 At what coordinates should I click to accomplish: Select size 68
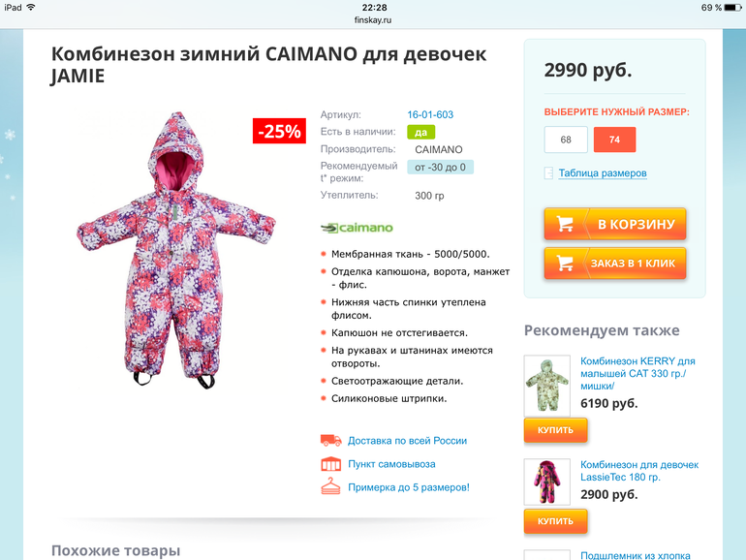[566, 140]
